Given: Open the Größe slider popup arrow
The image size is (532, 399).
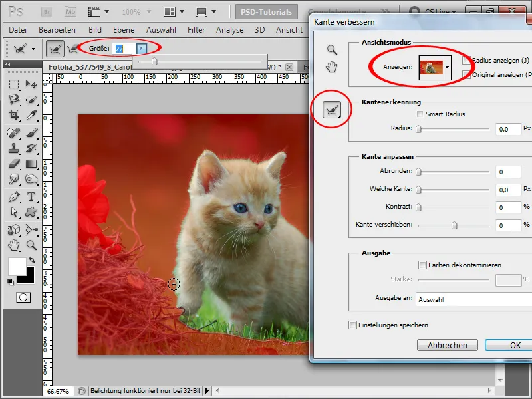Looking at the screenshot, I should tap(142, 49).
